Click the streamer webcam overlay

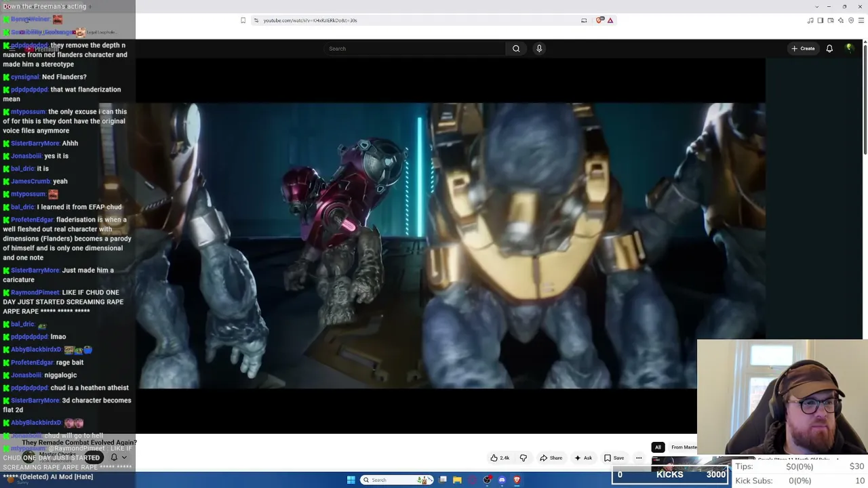782,399
